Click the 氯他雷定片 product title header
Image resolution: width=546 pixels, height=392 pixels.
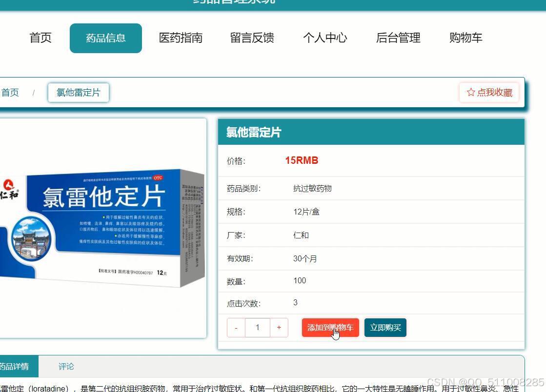coord(254,132)
